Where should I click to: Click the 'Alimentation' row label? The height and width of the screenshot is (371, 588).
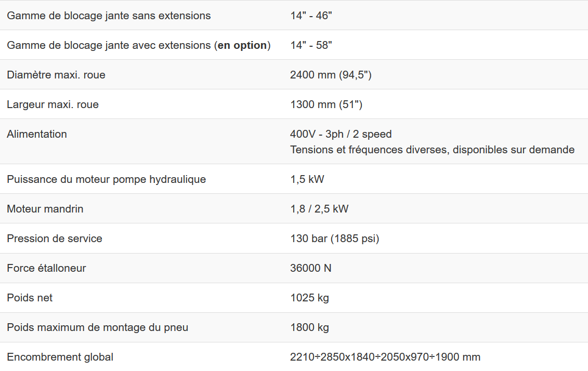point(37,134)
